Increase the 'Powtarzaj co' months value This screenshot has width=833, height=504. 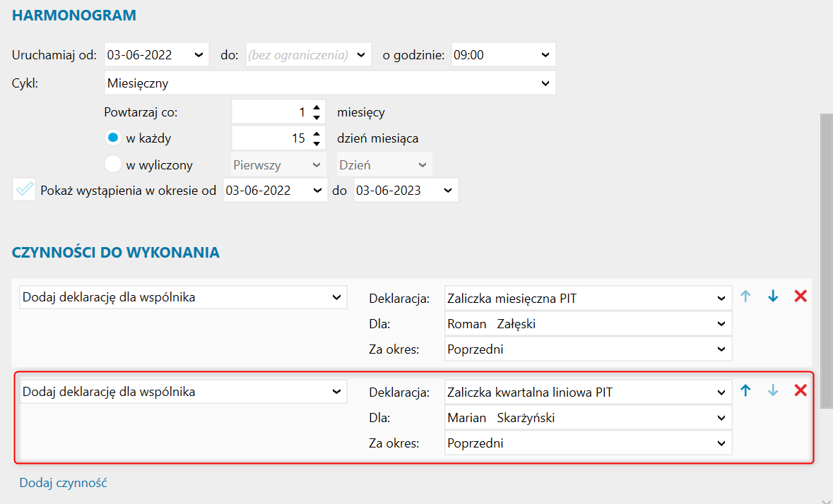317,108
